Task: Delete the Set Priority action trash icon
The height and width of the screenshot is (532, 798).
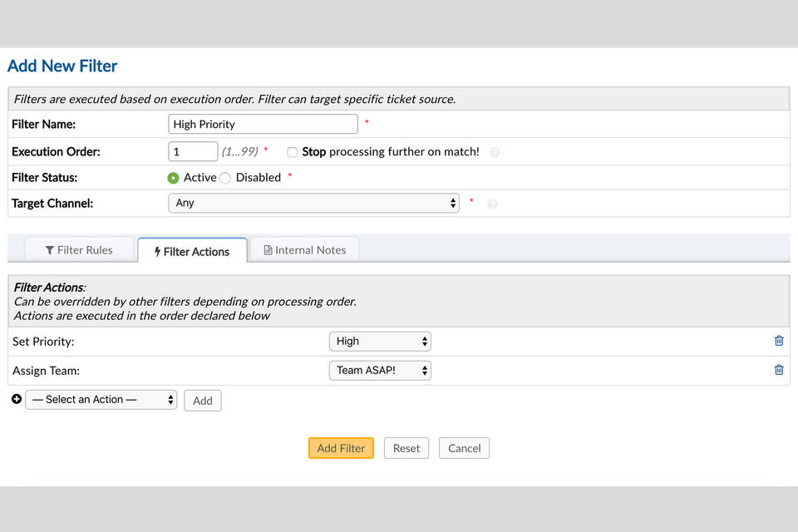Action: 779,341
